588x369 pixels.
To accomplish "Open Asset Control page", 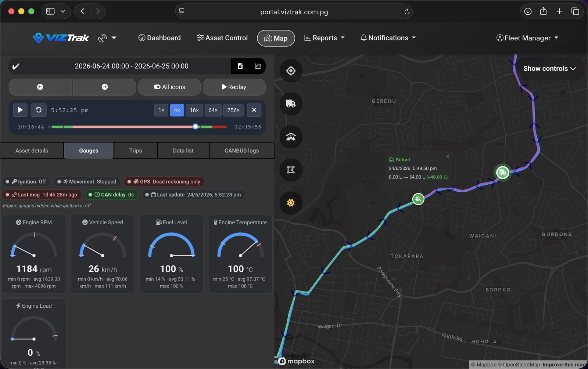I will pyautogui.click(x=222, y=38).
